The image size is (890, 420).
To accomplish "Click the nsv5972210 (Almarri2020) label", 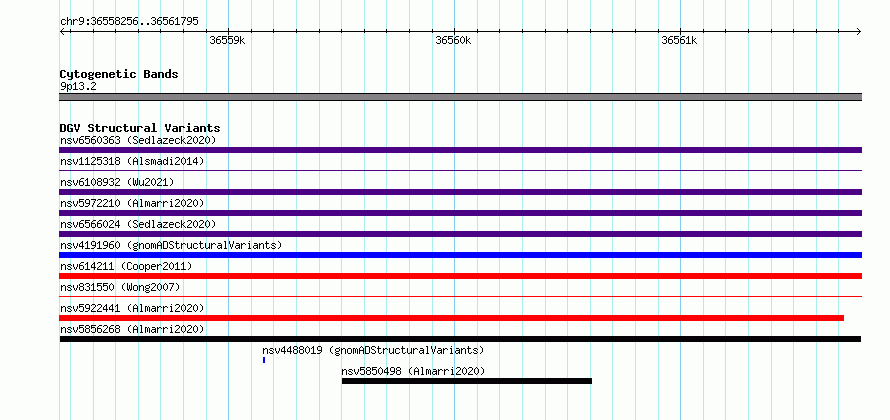I will [132, 203].
